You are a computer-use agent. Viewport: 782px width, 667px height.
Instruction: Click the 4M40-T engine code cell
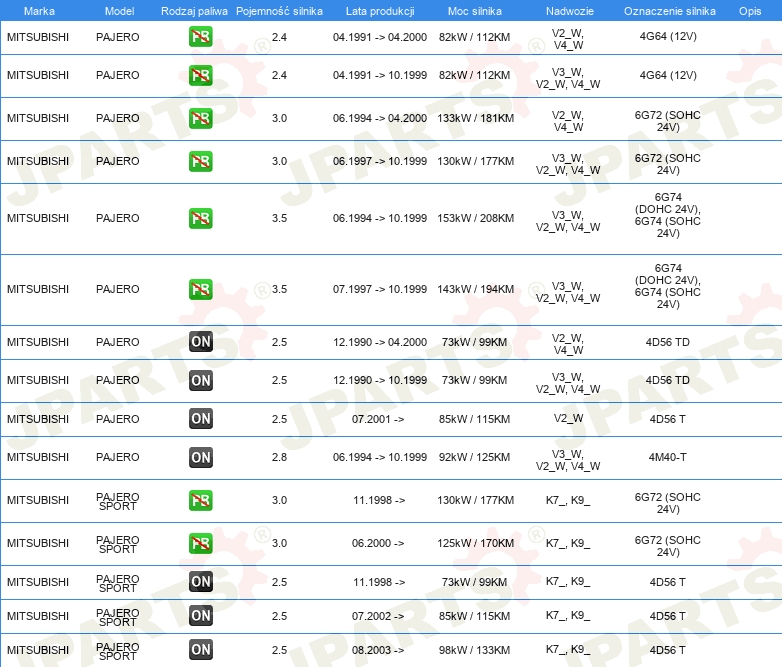(668, 457)
